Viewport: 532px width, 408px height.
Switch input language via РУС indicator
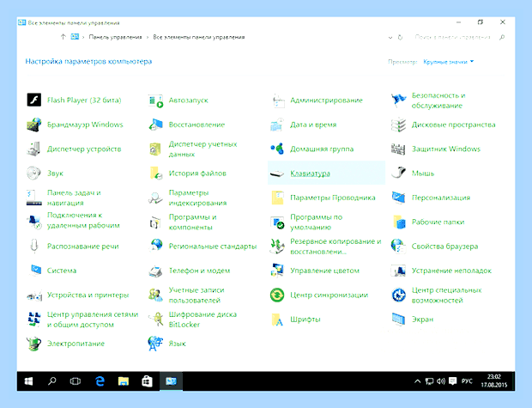pos(467,381)
